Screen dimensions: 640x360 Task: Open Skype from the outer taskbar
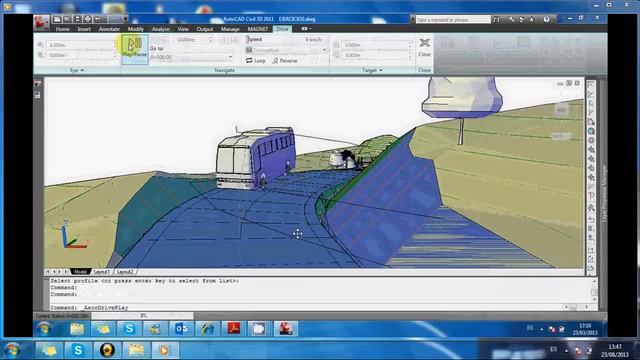78,350
